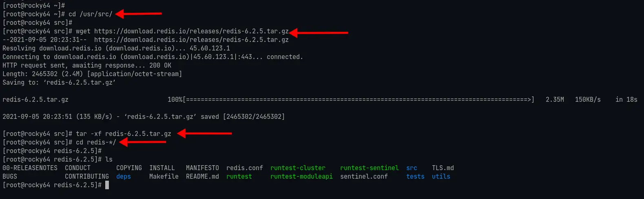Click the terminal cursor at the prompt
Image resolution: width=644 pixels, height=199 pixels.
click(107, 185)
